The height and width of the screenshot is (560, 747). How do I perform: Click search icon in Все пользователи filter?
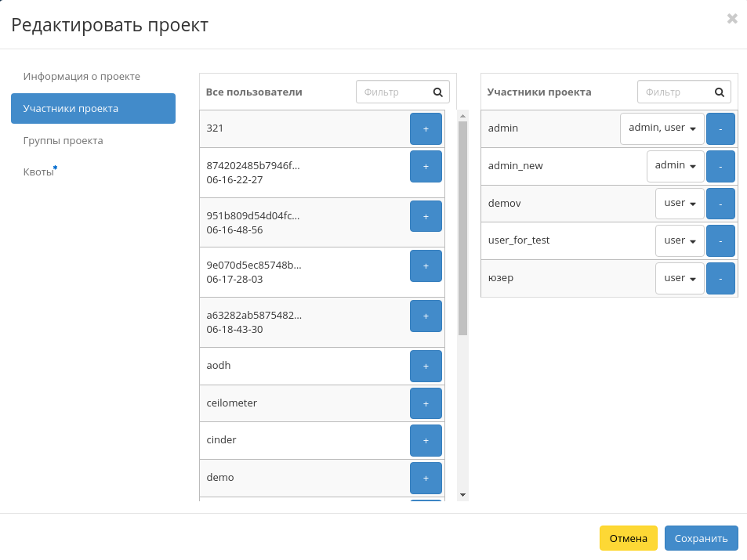(437, 92)
